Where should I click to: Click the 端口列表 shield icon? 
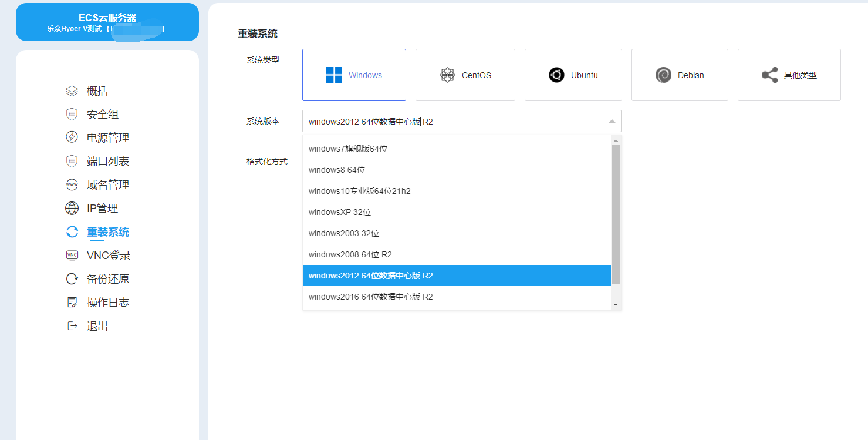(72, 161)
